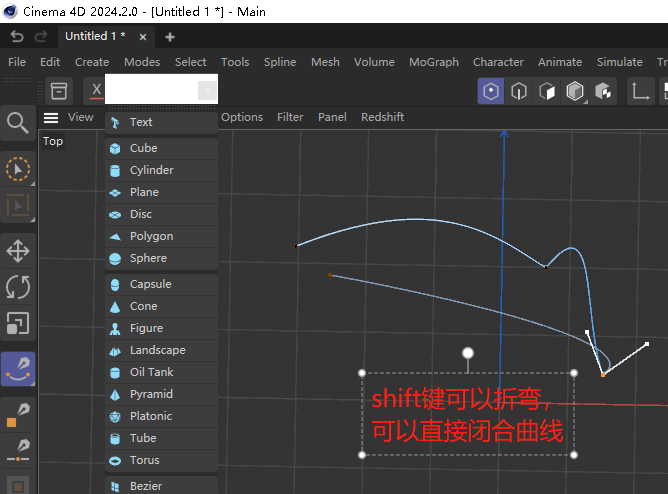Click the pen with orange square tool
This screenshot has height=494, width=668.
(18, 415)
